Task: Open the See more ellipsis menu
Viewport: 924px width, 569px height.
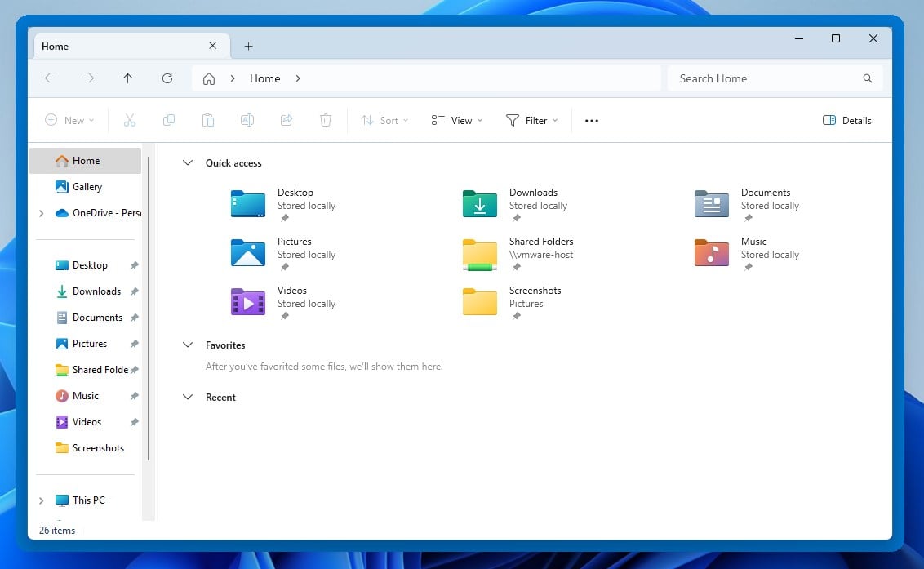Action: click(x=592, y=121)
